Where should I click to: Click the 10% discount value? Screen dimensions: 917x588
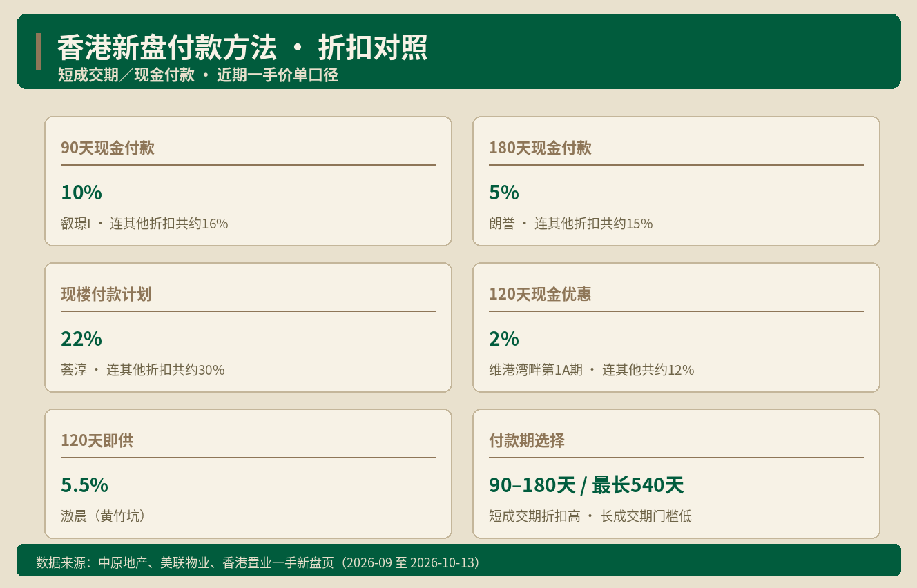pos(81,193)
